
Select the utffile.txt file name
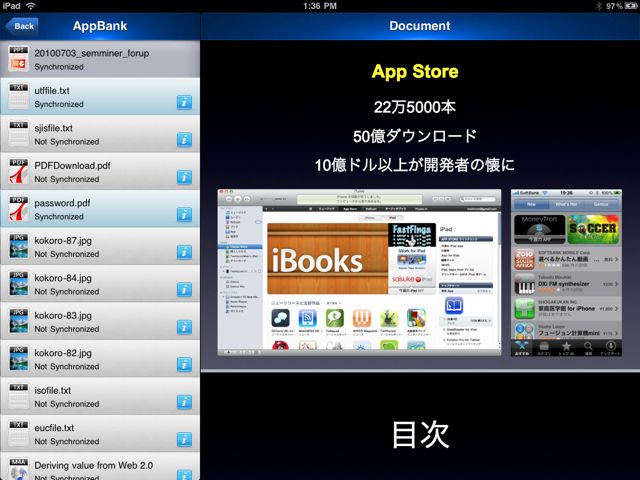[x=52, y=91]
